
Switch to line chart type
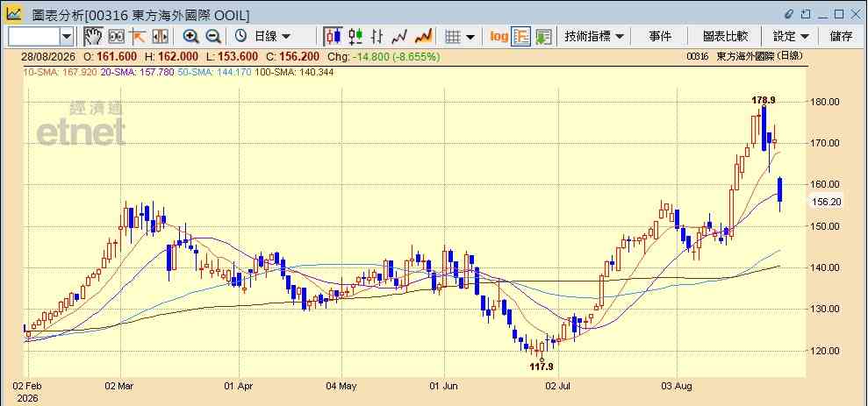399,37
